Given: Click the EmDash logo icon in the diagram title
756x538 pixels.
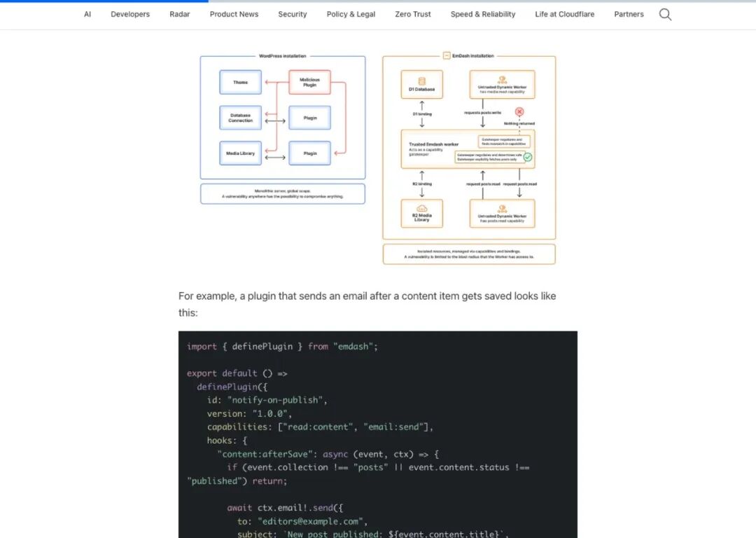Looking at the screenshot, I should click(x=446, y=56).
